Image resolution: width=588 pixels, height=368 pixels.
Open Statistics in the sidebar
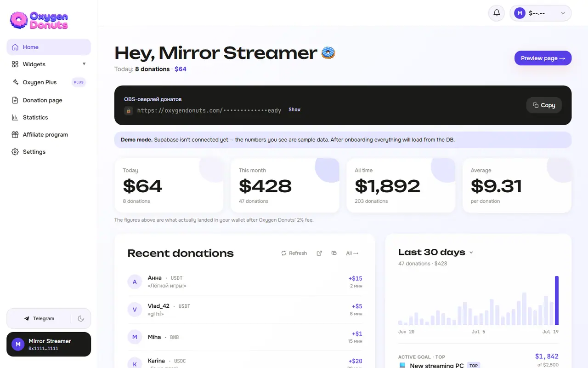49,117
